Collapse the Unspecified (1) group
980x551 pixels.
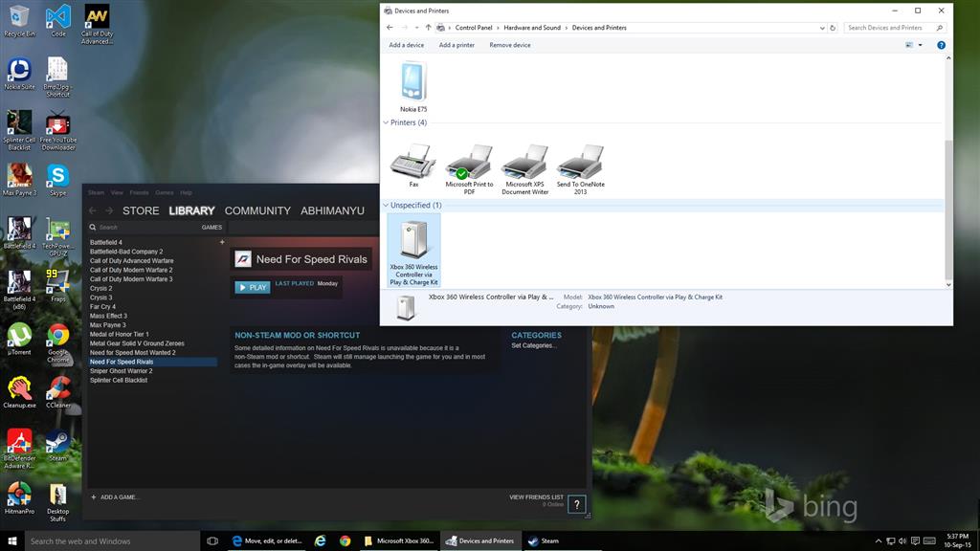[386, 205]
